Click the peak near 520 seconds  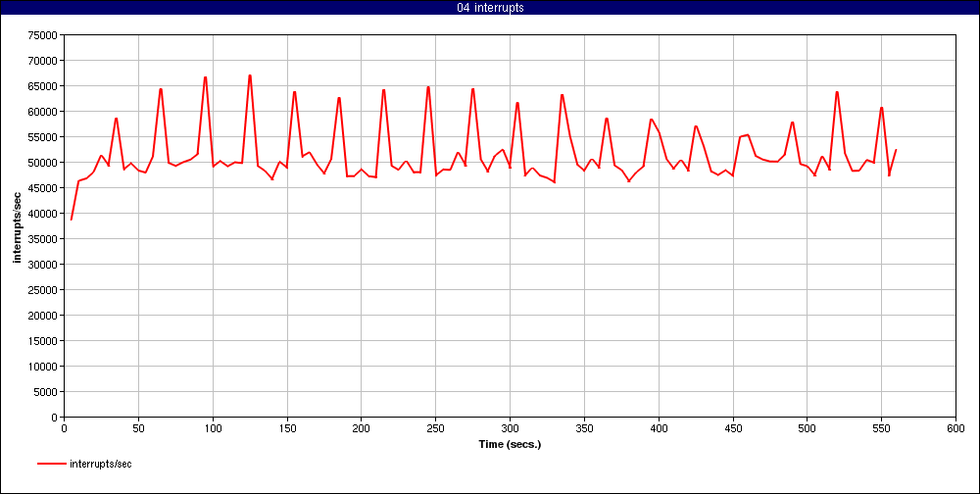click(837, 92)
